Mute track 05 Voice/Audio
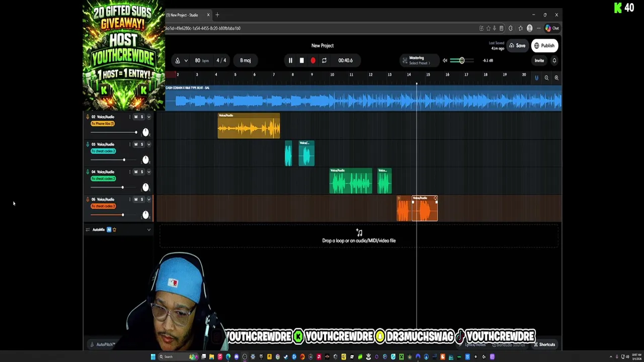 click(x=135, y=200)
